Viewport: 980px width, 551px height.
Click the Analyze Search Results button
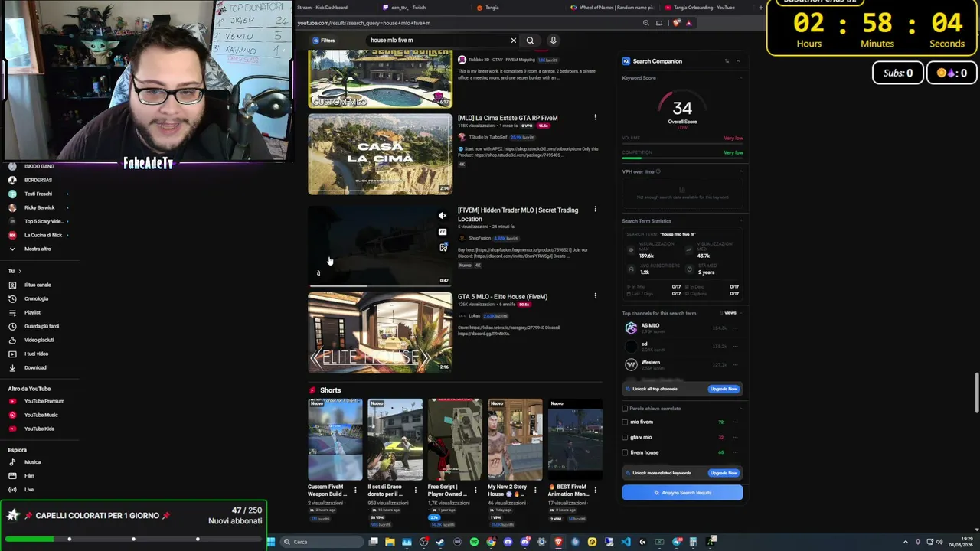(682, 493)
